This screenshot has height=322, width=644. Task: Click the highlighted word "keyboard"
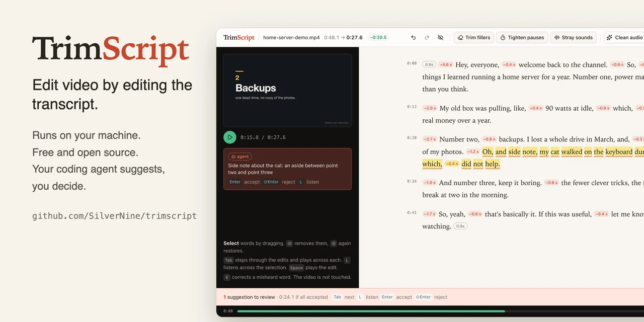coord(619,151)
